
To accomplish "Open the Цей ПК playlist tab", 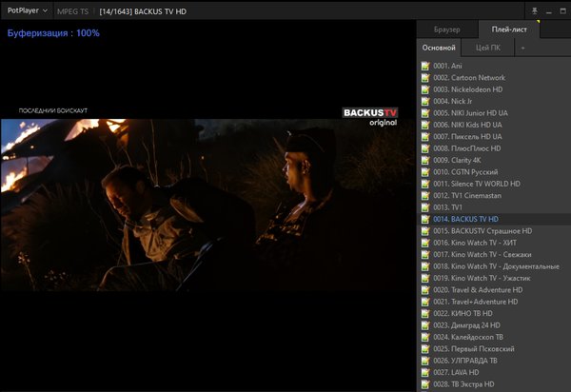I will pyautogui.click(x=486, y=47).
